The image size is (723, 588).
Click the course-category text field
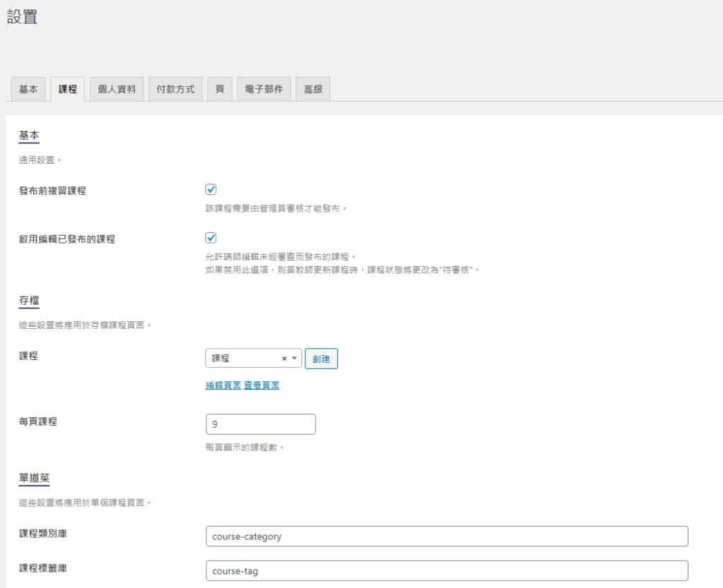coord(446,536)
